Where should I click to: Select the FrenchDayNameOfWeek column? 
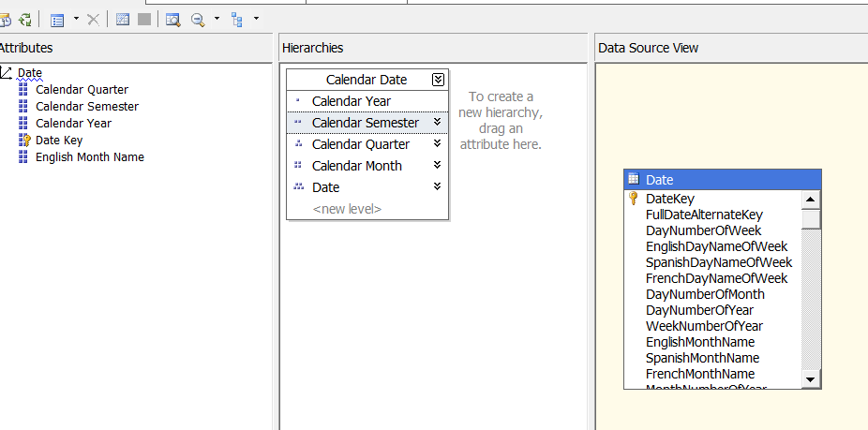click(717, 278)
